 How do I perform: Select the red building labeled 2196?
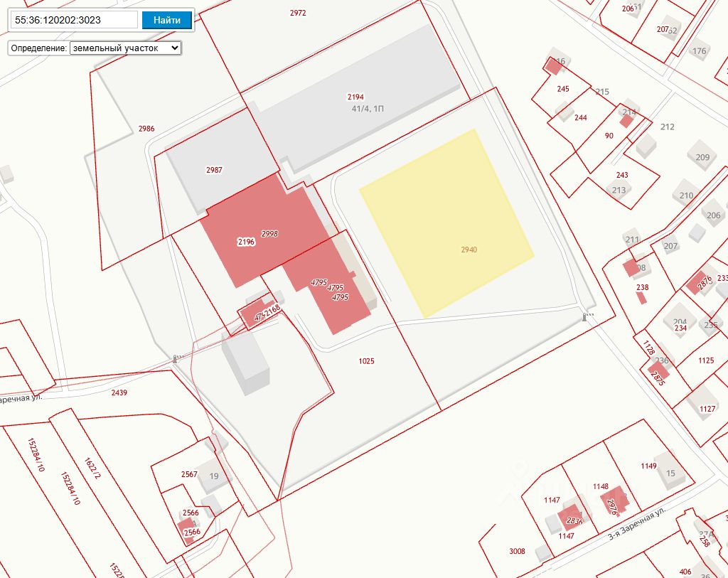pyautogui.click(x=245, y=242)
